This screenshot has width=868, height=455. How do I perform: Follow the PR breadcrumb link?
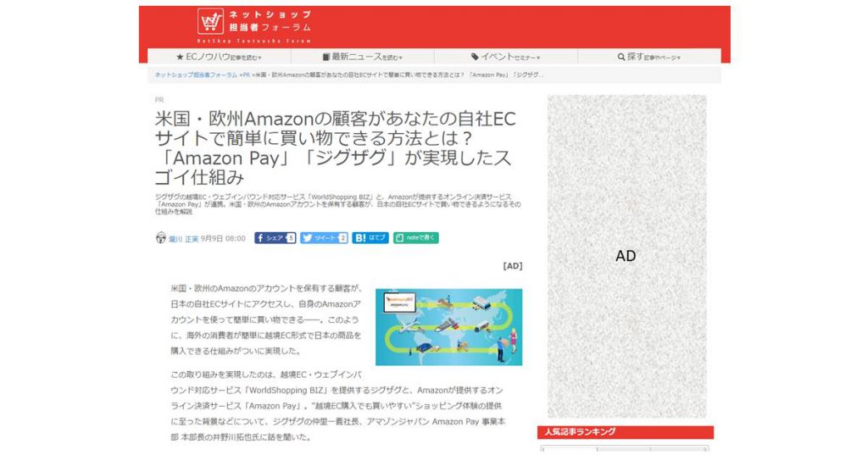pyautogui.click(x=246, y=75)
